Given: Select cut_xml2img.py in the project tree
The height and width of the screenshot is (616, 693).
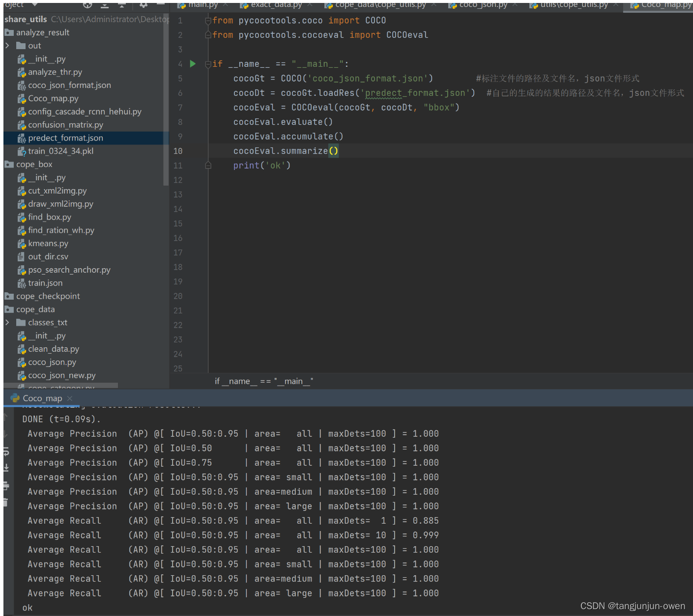Looking at the screenshot, I should click(57, 191).
